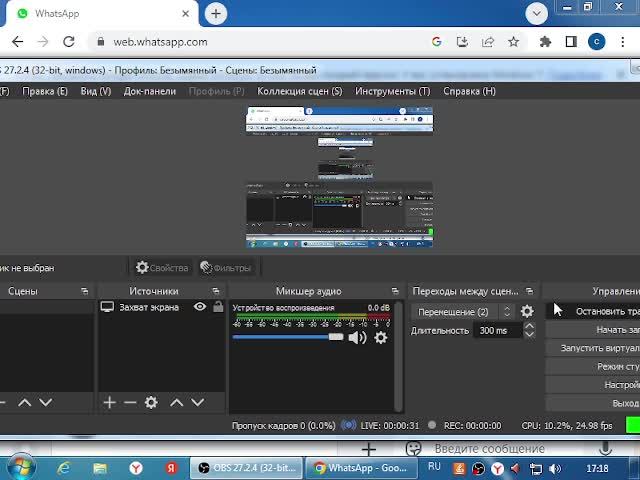
Task: Click the share page icon in address bar
Action: [x=488, y=42]
